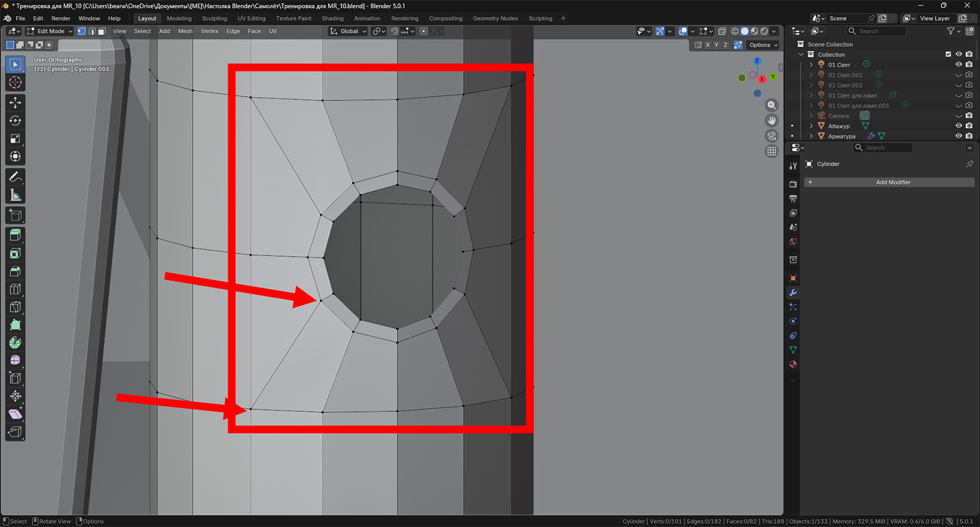
Task: Pick the Annotate tool
Action: (15, 177)
